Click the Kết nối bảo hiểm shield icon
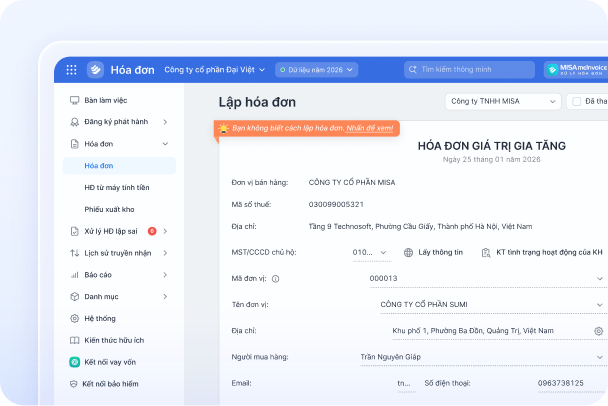Image resolution: width=608 pixels, height=406 pixels. click(74, 384)
